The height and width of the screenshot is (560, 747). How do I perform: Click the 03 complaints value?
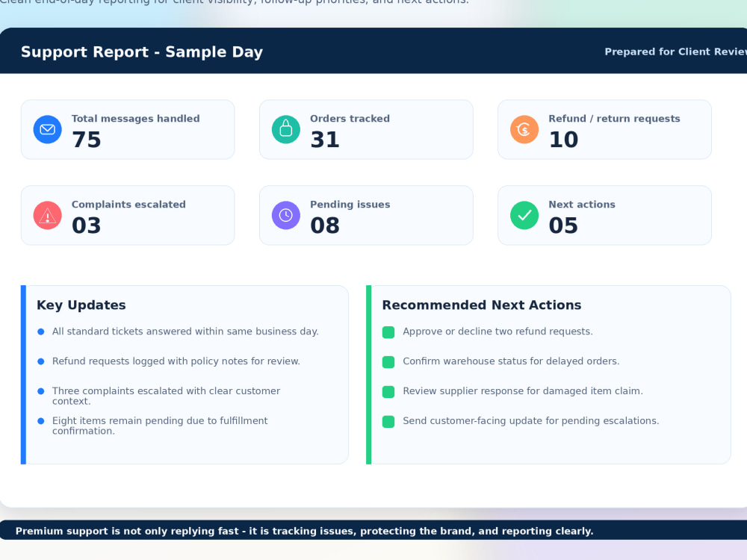click(87, 225)
